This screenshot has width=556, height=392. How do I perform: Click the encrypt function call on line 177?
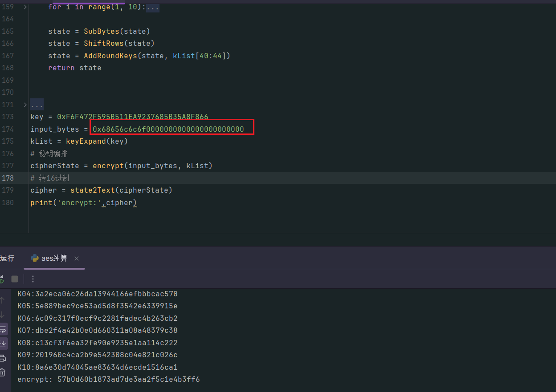(108, 166)
